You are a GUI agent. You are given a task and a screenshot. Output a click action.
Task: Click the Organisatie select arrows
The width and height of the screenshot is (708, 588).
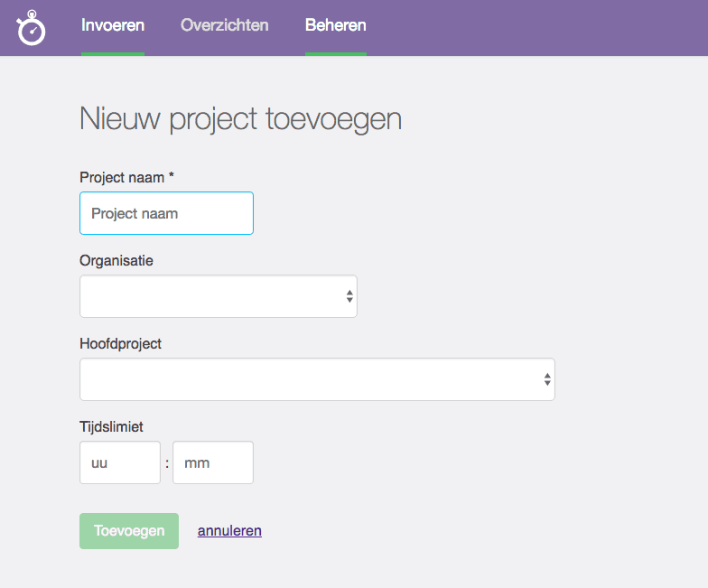349,296
